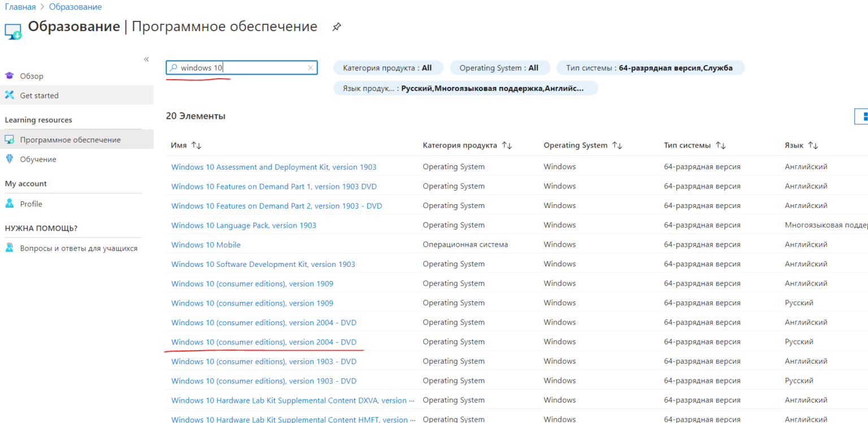Click the Вопросы и ответы sidebar icon
Viewport: 868px width, 423px height.
click(x=9, y=248)
